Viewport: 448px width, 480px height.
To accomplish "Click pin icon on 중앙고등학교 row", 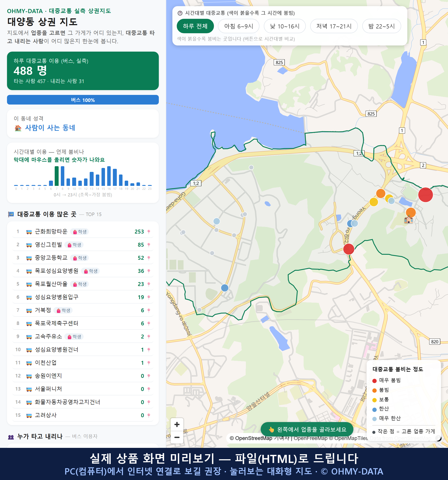I will pyautogui.click(x=149, y=258).
